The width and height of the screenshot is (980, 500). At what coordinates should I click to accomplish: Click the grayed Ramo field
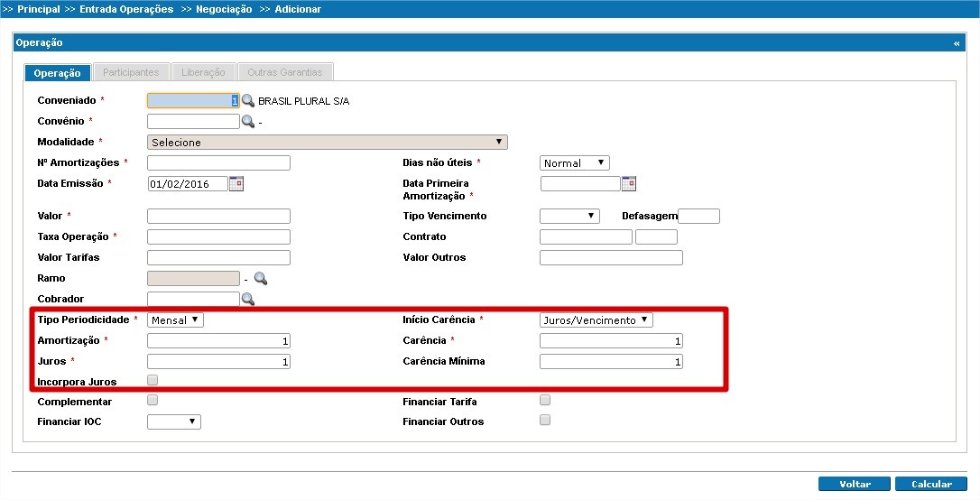coord(193,279)
